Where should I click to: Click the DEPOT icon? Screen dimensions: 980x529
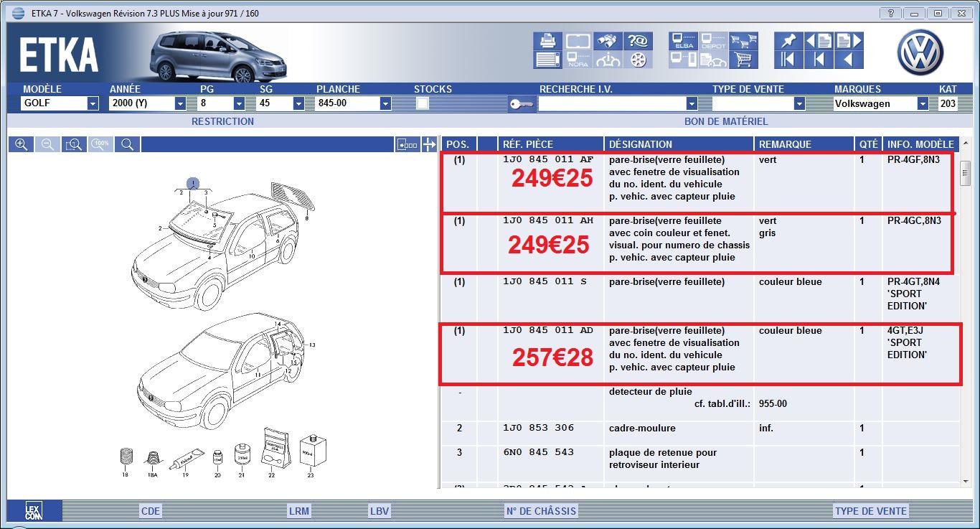tap(713, 41)
